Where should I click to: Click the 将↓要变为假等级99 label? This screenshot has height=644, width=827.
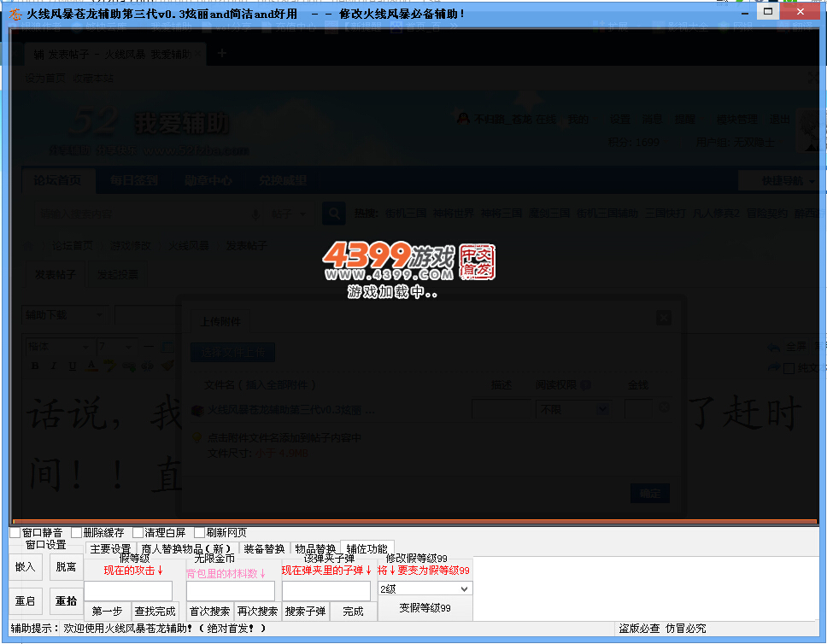click(424, 571)
